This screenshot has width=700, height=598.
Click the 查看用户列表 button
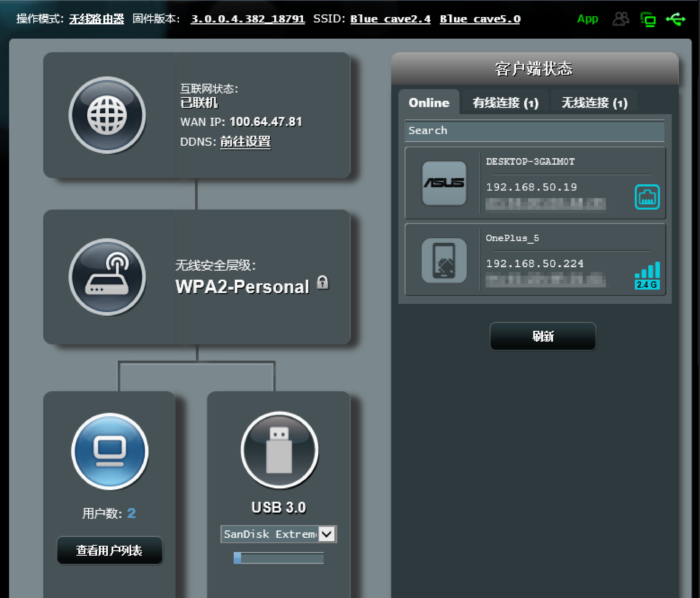(109, 550)
